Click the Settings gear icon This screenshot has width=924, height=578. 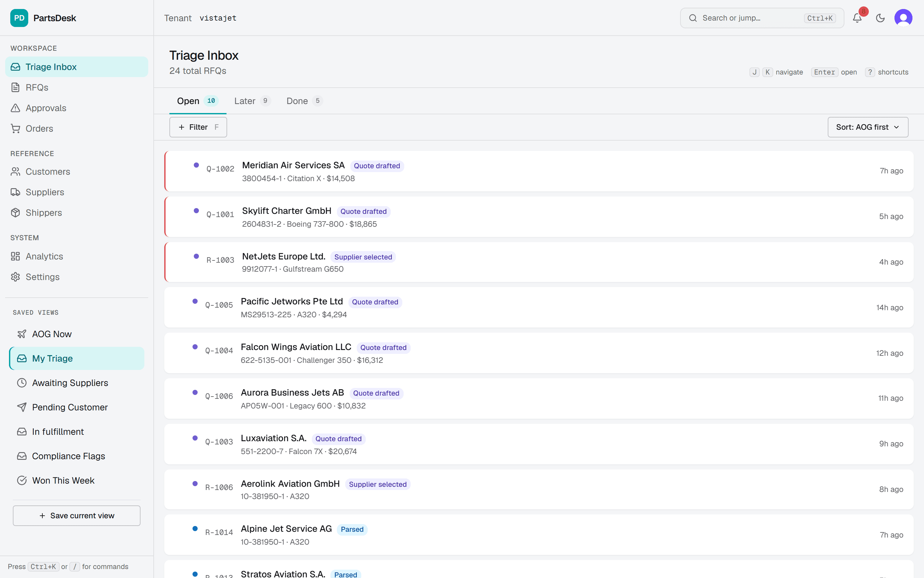pos(15,277)
